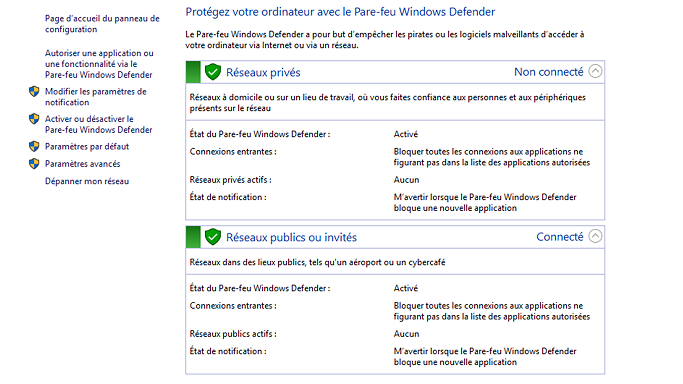This screenshot has width=683, height=384.
Task: Click État de notification label in Réseaux privés section
Action: (x=228, y=197)
